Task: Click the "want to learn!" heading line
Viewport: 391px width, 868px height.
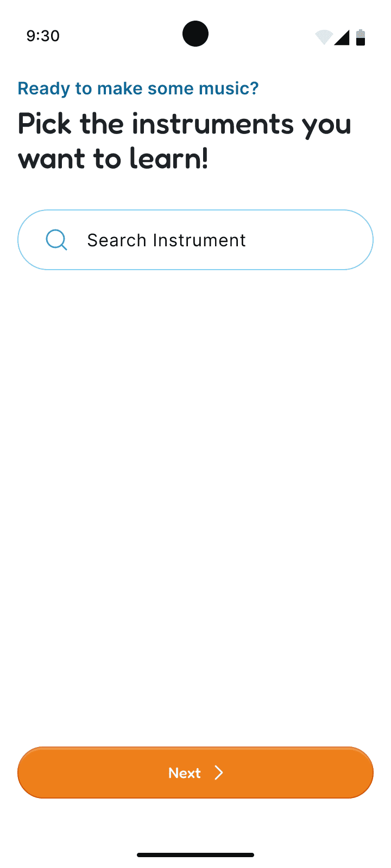Action: [113, 158]
